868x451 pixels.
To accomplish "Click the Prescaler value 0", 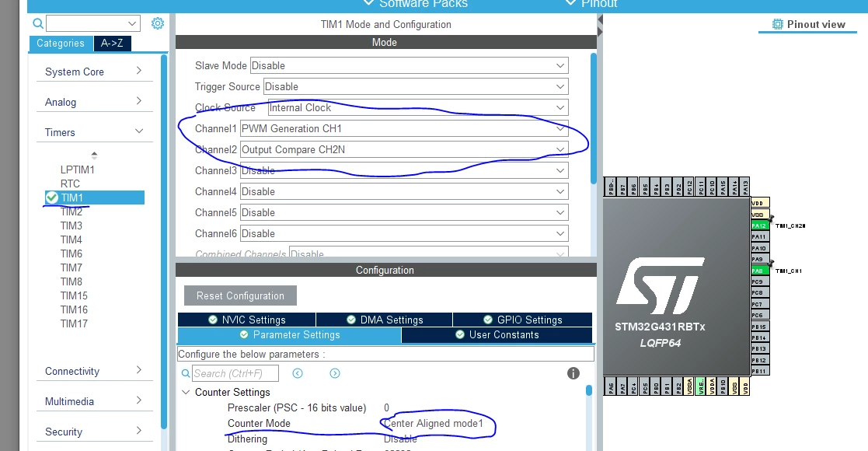I will tap(386, 407).
